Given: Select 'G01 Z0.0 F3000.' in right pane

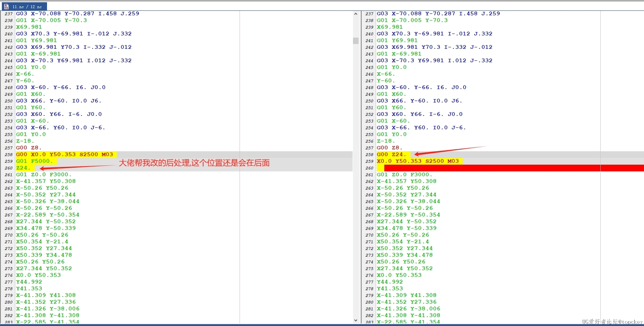Looking at the screenshot, I should tap(404, 175).
